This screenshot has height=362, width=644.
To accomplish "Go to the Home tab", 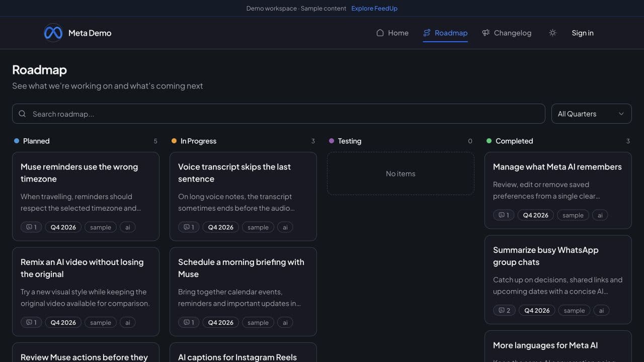I will (x=392, y=33).
